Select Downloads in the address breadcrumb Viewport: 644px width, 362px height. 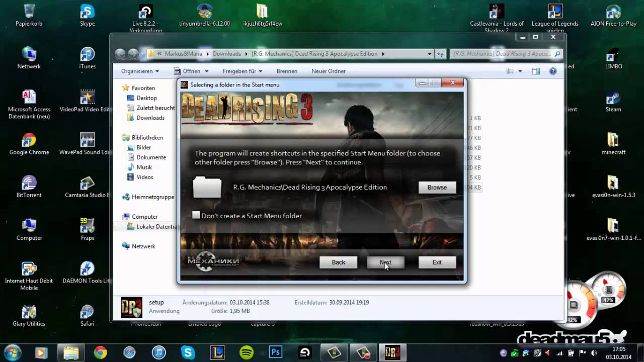(x=227, y=54)
